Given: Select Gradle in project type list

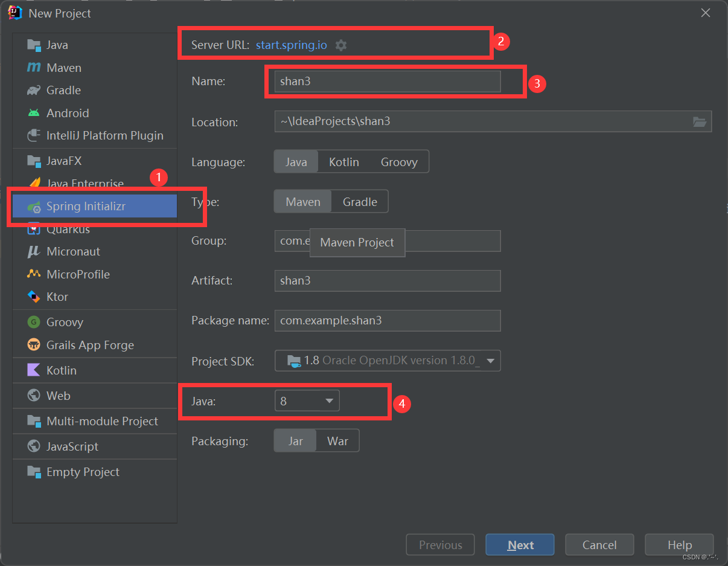Looking at the screenshot, I should 95,90.
